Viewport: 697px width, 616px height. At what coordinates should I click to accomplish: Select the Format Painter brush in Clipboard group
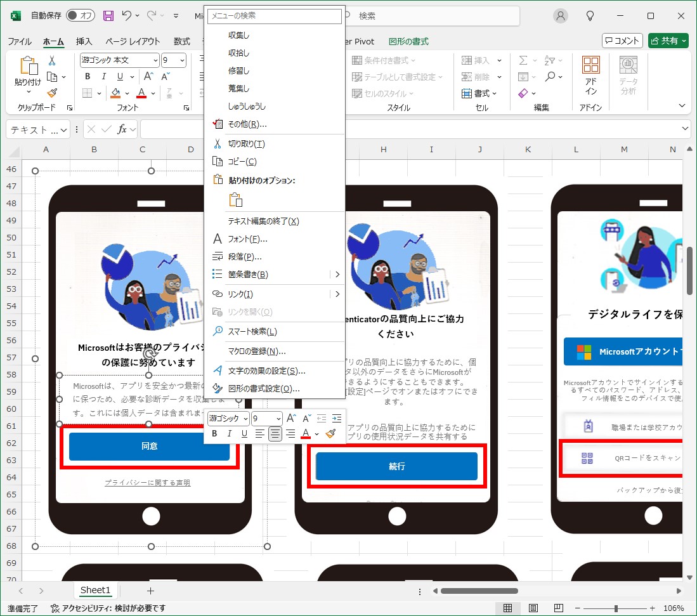[x=52, y=93]
